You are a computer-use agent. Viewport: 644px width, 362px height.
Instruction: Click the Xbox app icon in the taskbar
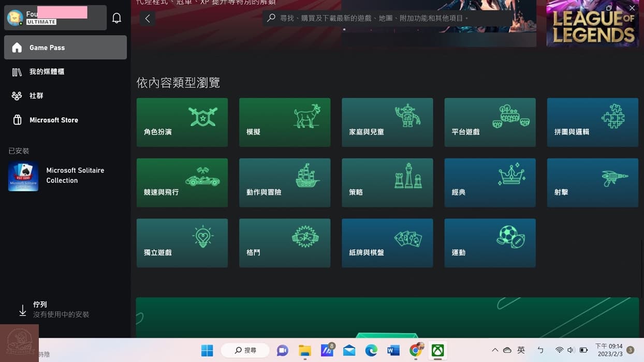tap(438, 350)
